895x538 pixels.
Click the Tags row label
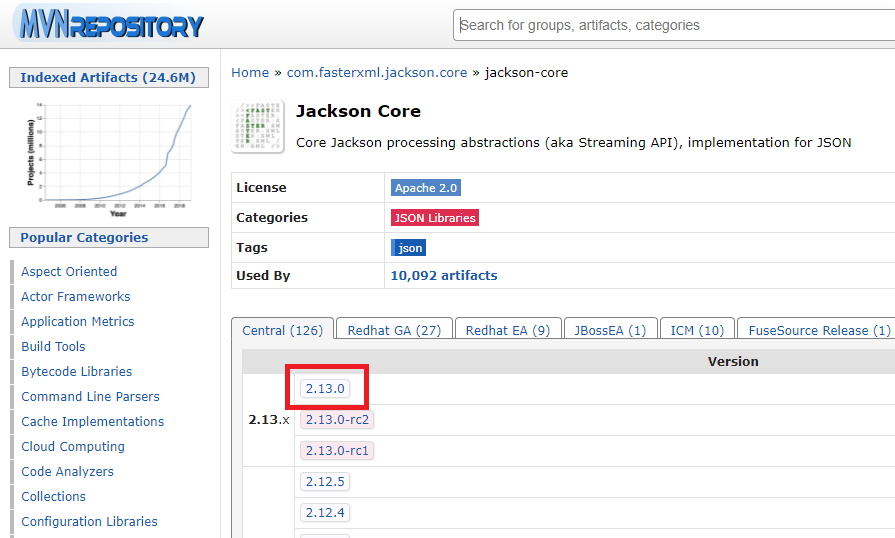252,248
